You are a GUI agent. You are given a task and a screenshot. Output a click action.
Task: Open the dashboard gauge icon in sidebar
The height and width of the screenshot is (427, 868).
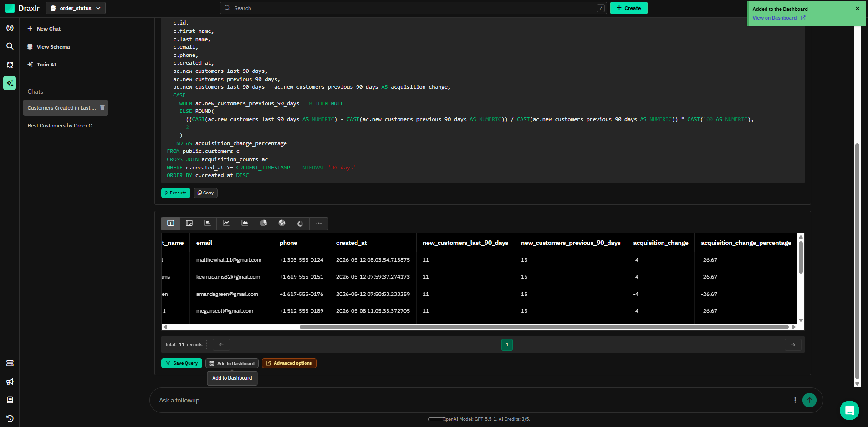10,28
